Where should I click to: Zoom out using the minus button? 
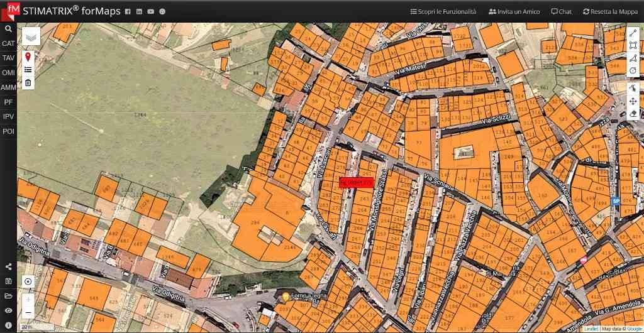28,312
